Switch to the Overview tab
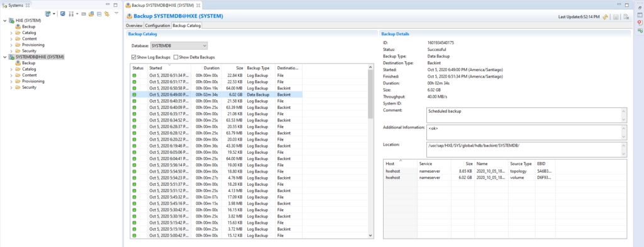Screen dimensions: 644x247 tap(134, 26)
